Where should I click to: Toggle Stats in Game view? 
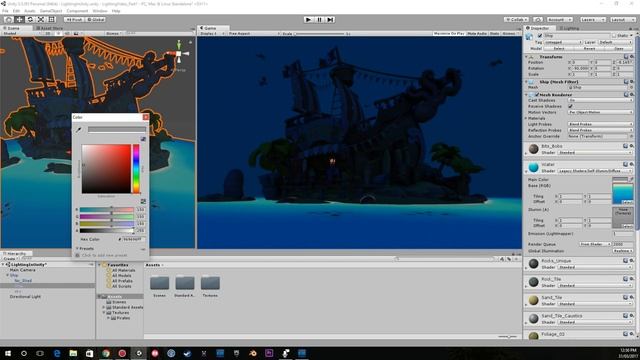[494, 33]
